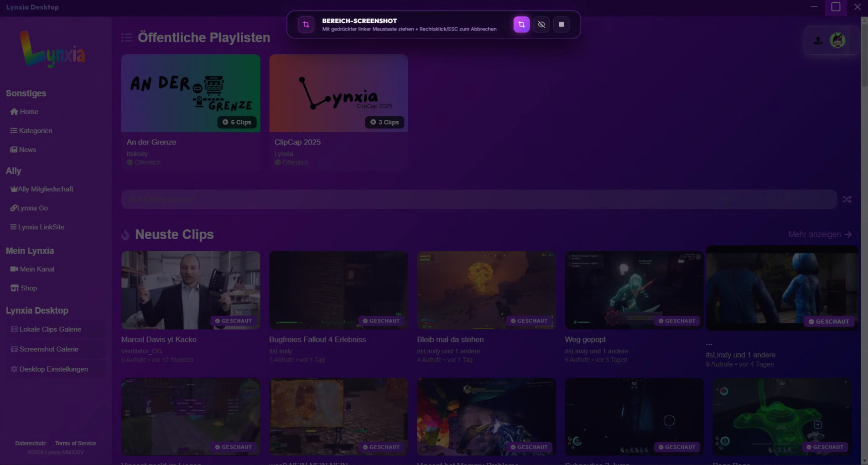Click the ClipCap 2025 playlist title
868x465 pixels.
297,142
